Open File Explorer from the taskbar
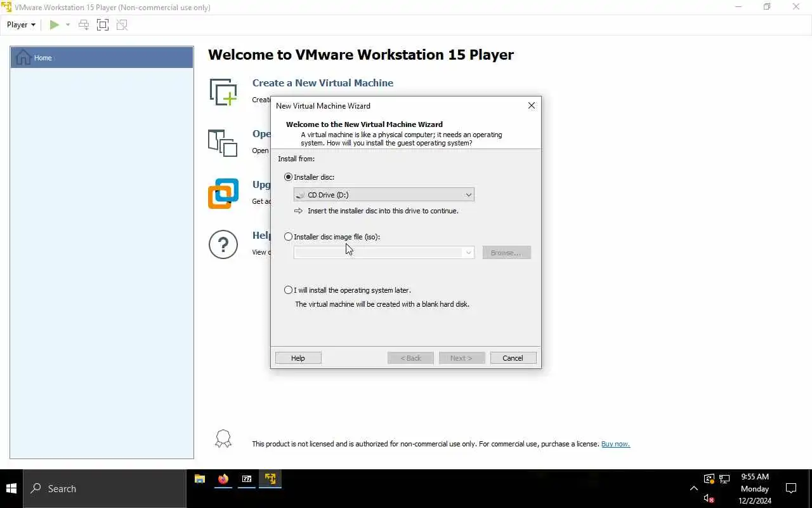 (x=200, y=479)
